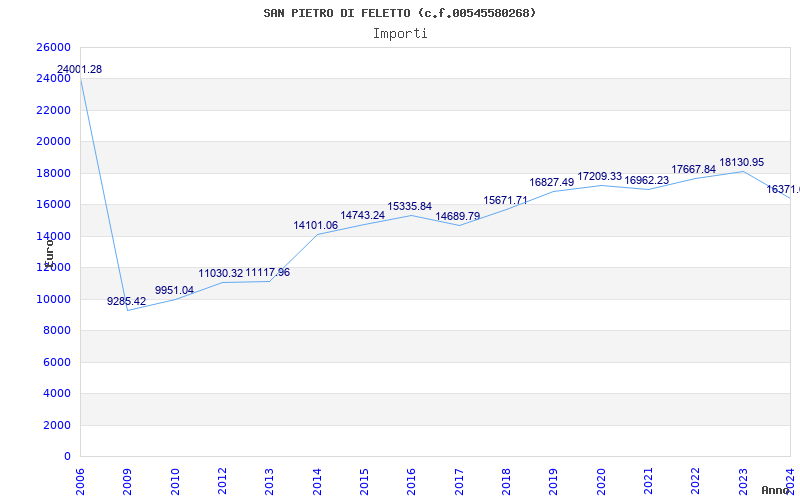Click the y-axis value 6000
800x500 pixels.
[x=56, y=362]
